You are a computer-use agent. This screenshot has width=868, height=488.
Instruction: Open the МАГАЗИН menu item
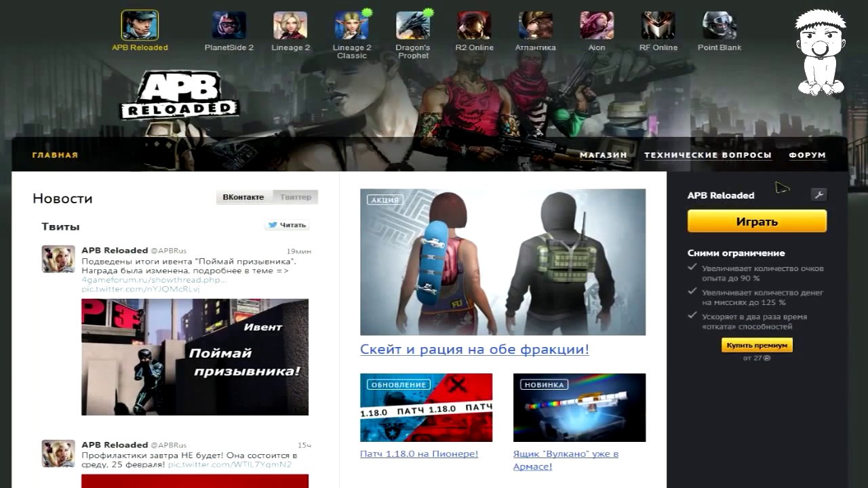pos(603,155)
